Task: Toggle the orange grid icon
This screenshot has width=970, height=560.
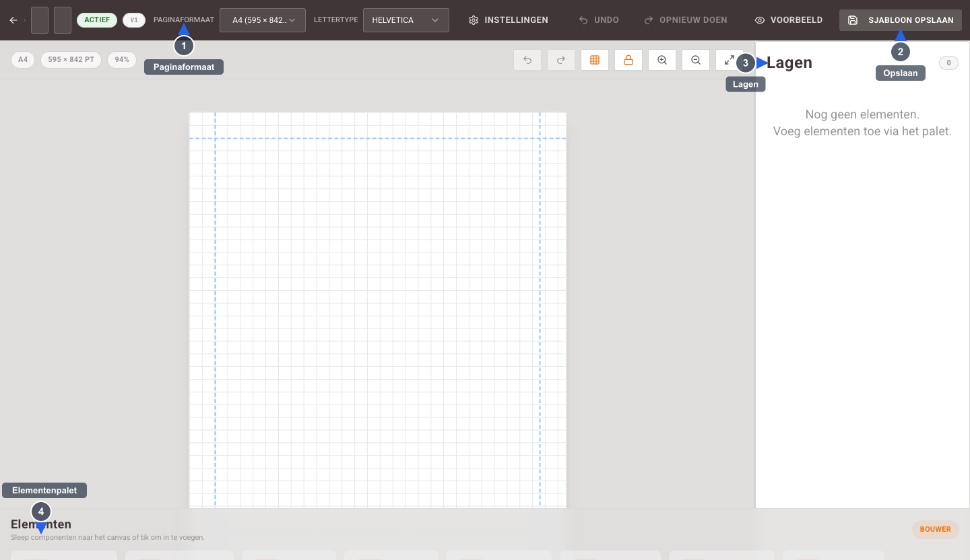Action: coord(595,60)
